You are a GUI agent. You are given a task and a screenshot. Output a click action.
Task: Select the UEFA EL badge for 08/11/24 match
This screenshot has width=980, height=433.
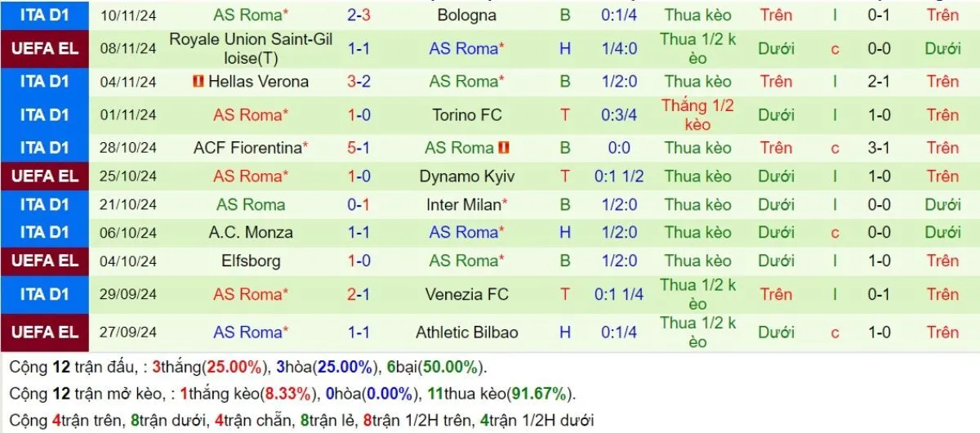point(44,48)
